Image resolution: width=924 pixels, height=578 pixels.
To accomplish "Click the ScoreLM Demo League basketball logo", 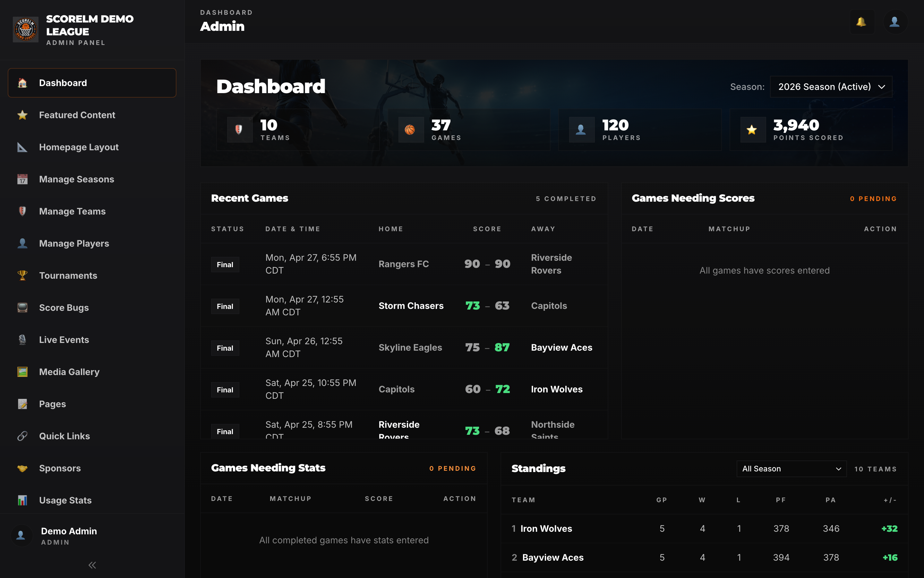I will point(26,30).
